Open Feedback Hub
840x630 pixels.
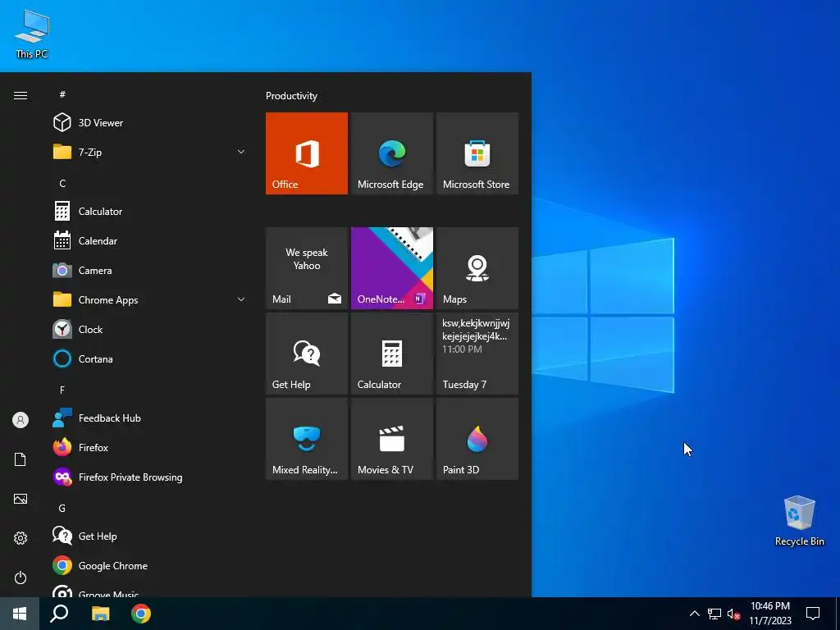150,418
